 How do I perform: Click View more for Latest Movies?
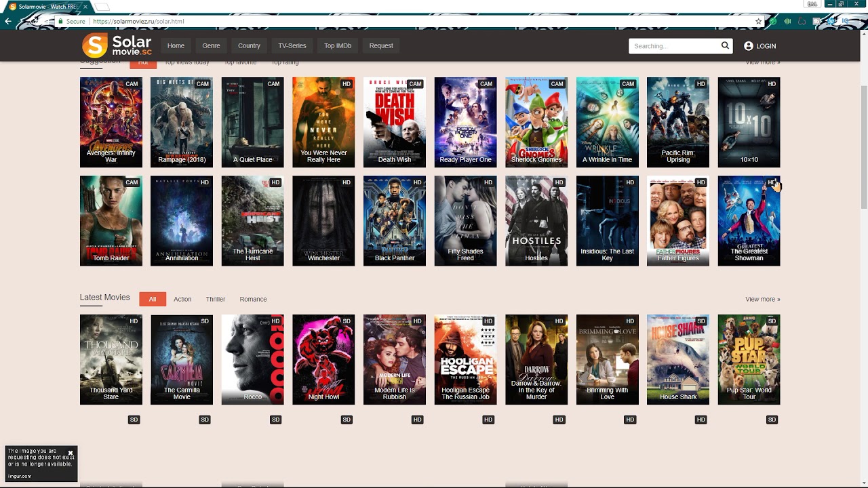point(762,299)
